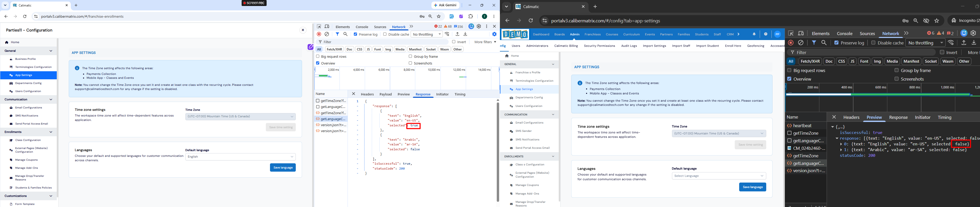This screenshot has height=207, width=980.
Task: Click Save language button in left window
Action: (283, 167)
